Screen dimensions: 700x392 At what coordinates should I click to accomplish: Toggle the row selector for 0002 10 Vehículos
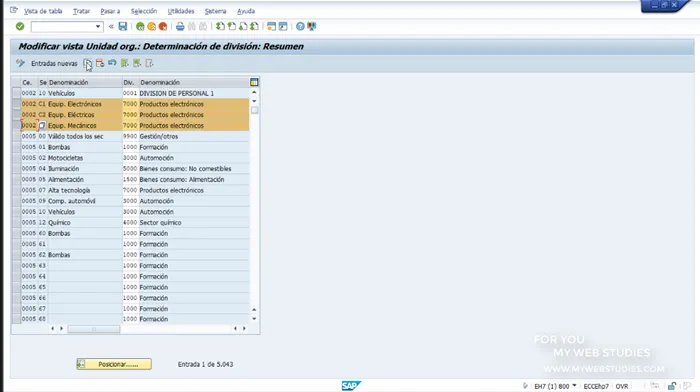tap(16, 93)
